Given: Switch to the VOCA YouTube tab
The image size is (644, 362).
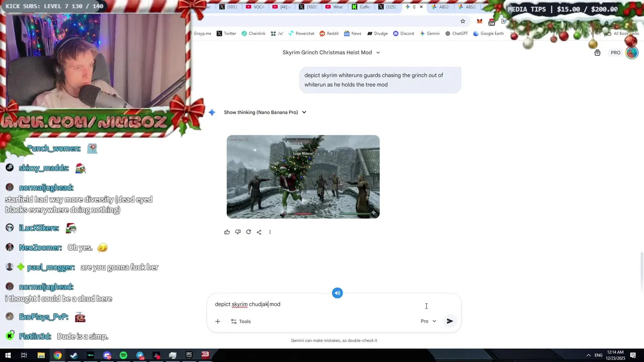Looking at the screenshot, I should (x=255, y=7).
